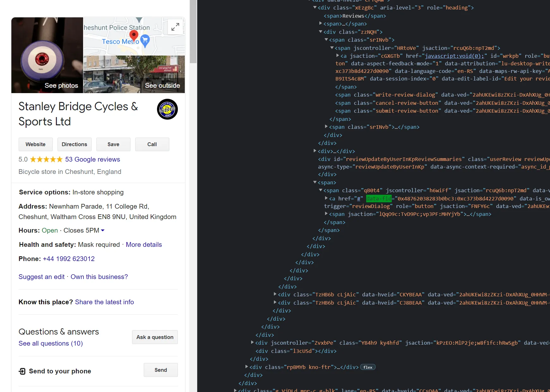Image resolution: width=550 pixels, height=392 pixels.
Task: Expand div with data-hveid CKYBEAA
Action: point(275,294)
